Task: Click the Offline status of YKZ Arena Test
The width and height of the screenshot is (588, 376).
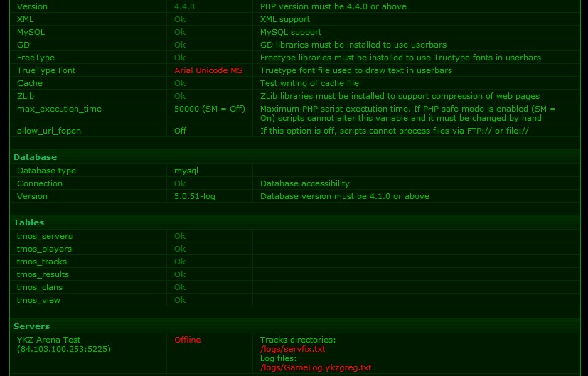Action: (x=187, y=340)
